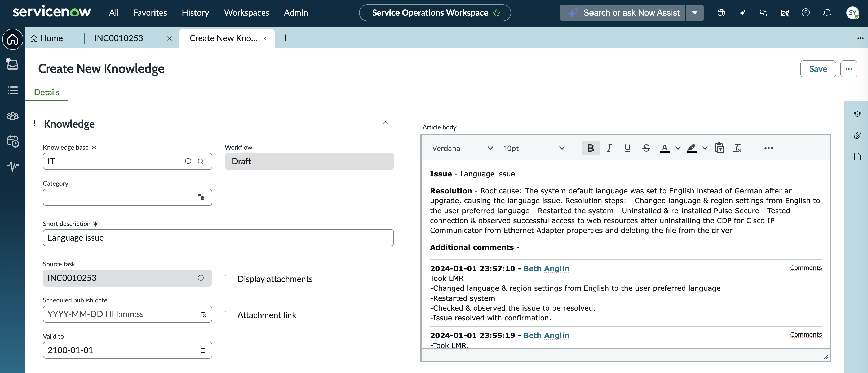
Task: Open search options dropdown arrow
Action: point(695,13)
